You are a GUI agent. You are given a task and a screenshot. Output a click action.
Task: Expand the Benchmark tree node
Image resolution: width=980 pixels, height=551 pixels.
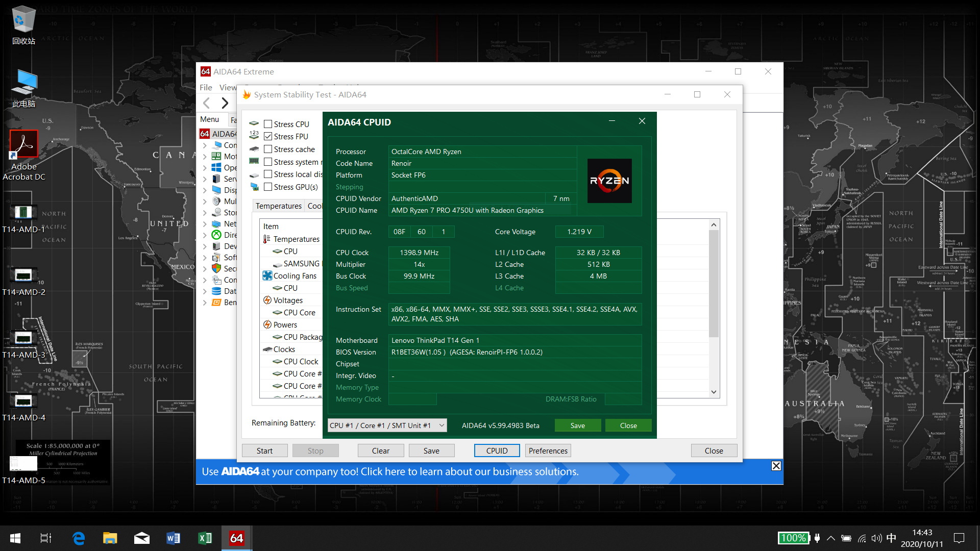tap(205, 303)
